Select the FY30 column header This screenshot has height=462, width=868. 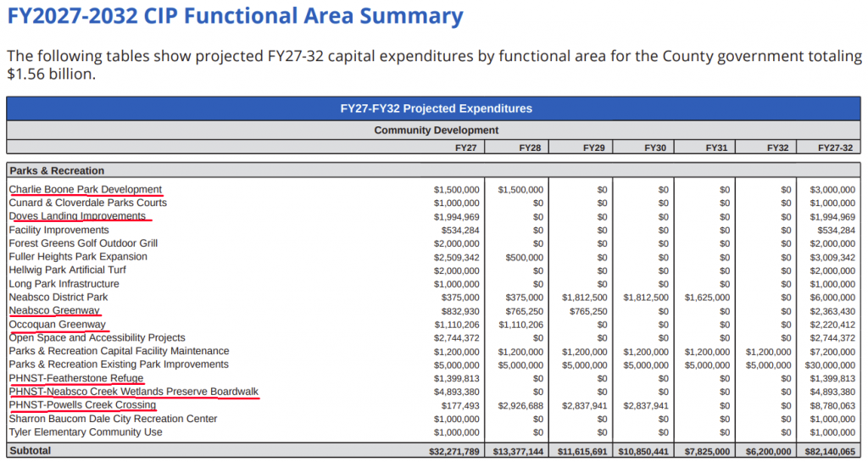coord(655,148)
